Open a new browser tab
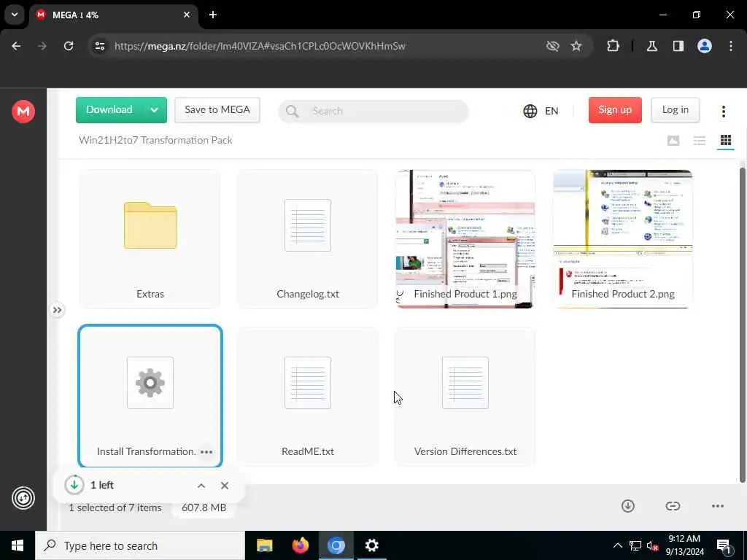Viewport: 747px width, 560px height. pyautogui.click(x=213, y=15)
